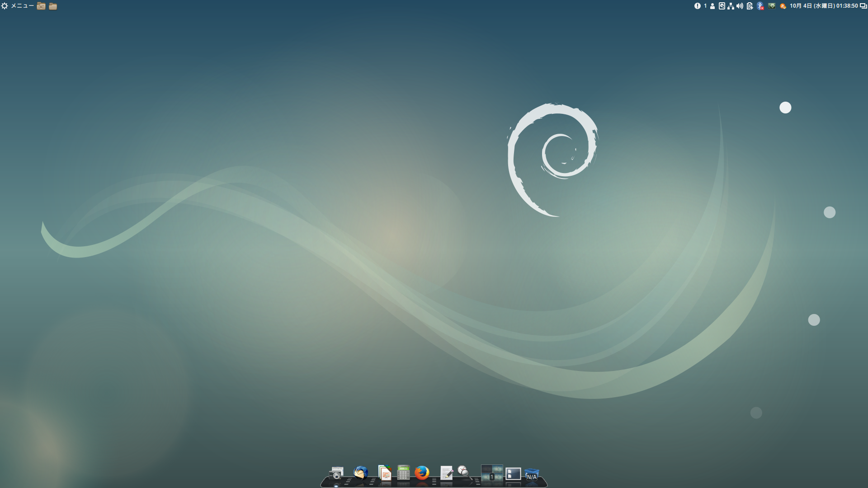The width and height of the screenshot is (868, 488).
Task: Click the user account icon in tray
Action: (712, 6)
